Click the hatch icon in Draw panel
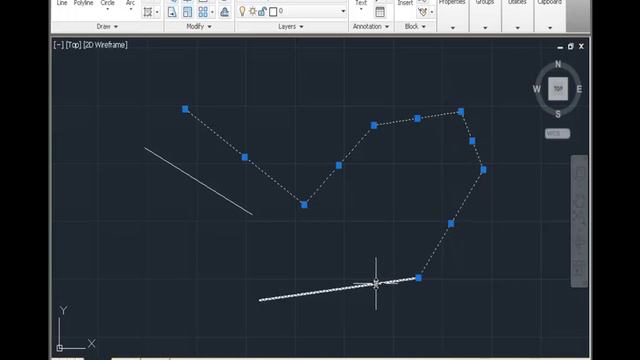The image size is (640, 360). pyautogui.click(x=148, y=12)
